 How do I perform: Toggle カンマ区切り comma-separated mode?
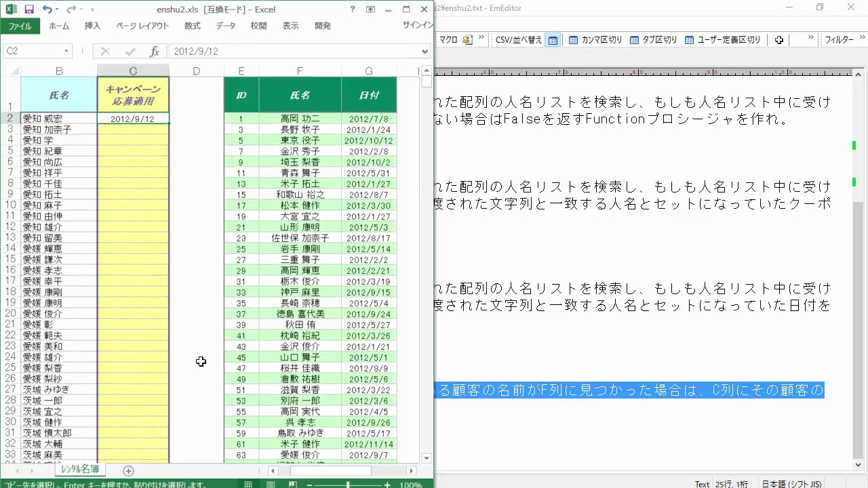595,40
